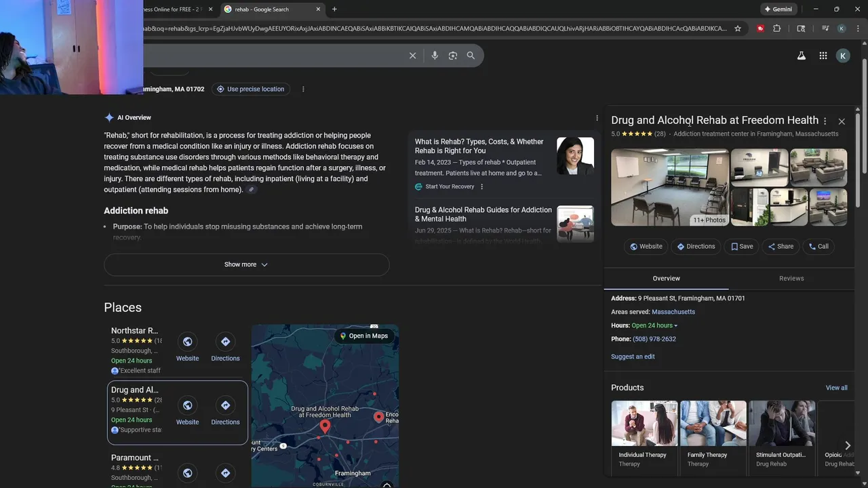Image resolution: width=868 pixels, height=488 pixels.
Task: View 11+ Photos gallery
Action: click(709, 220)
